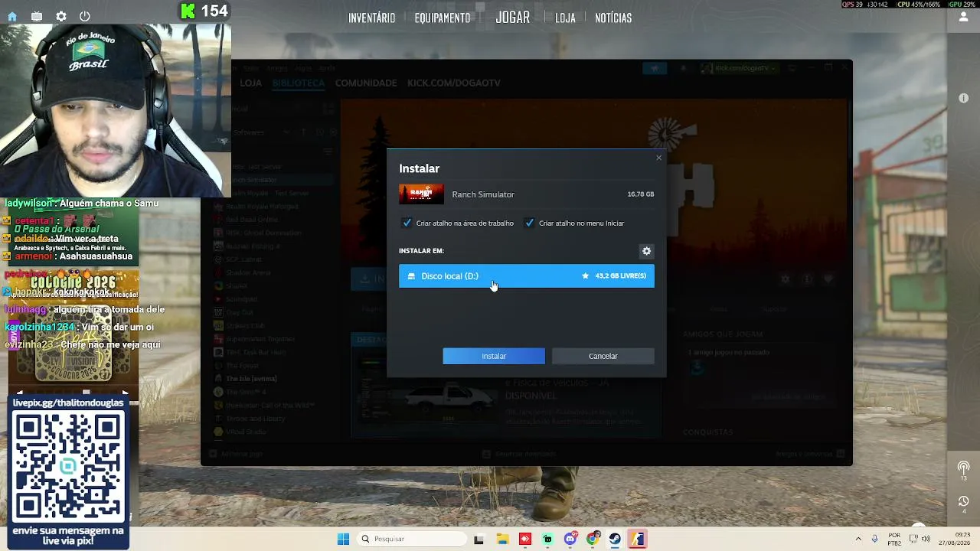Click the home icon in game top bar
Viewport: 980px width, 551px height.
[12, 16]
